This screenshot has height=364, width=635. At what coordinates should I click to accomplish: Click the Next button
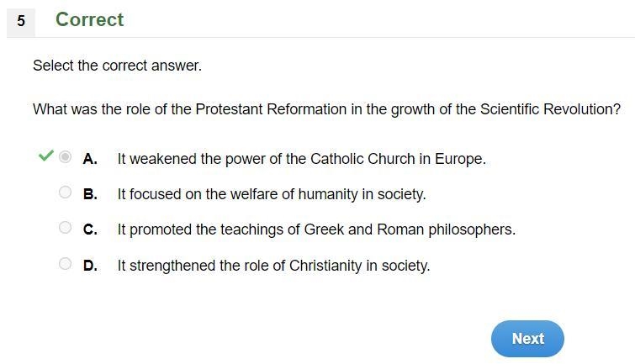[x=527, y=339]
